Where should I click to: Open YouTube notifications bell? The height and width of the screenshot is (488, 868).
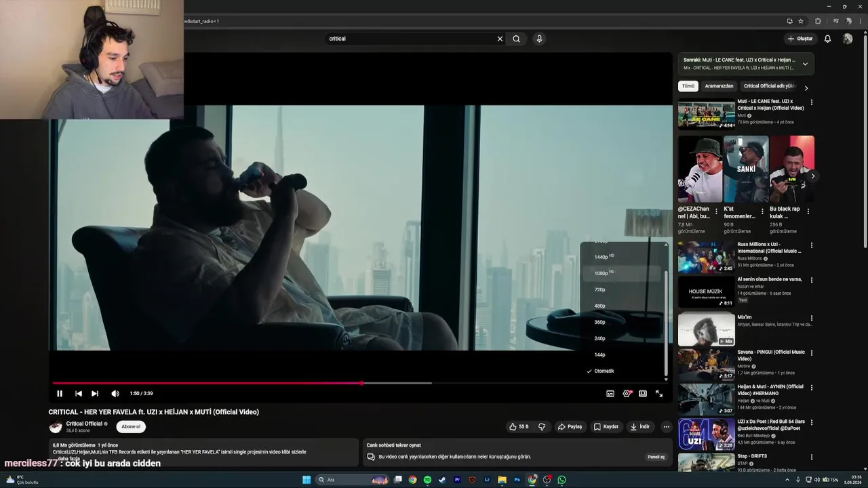827,39
